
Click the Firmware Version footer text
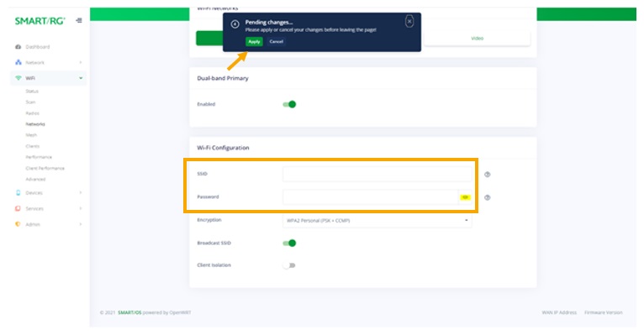tap(604, 312)
